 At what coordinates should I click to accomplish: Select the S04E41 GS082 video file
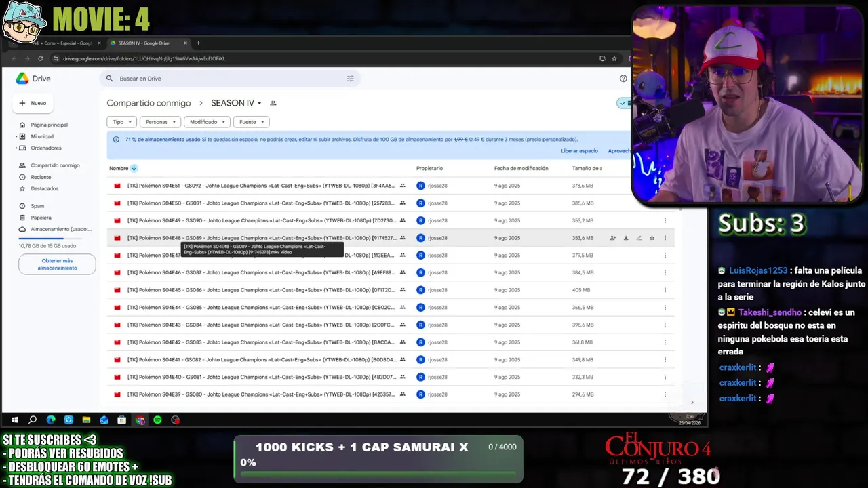point(260,360)
